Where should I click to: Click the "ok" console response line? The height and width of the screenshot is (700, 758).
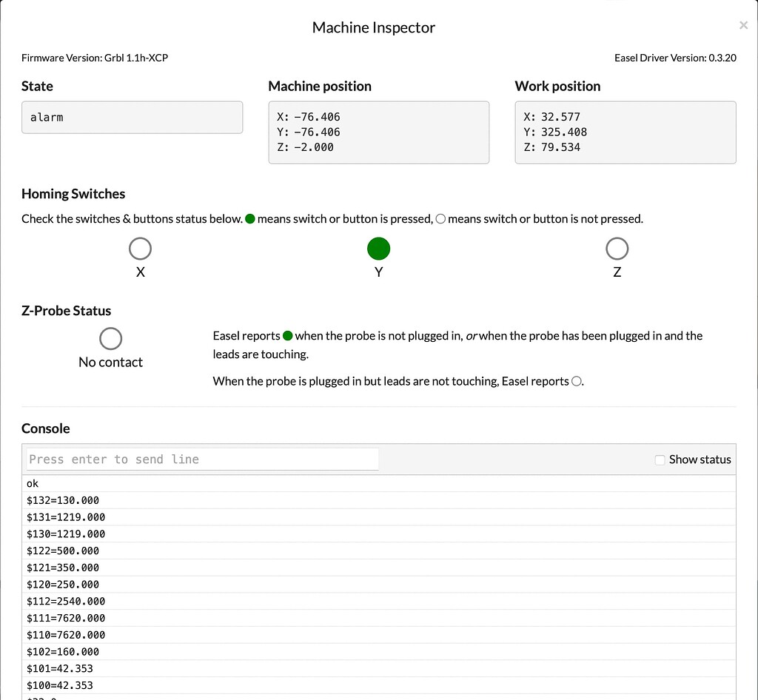pyautogui.click(x=33, y=483)
